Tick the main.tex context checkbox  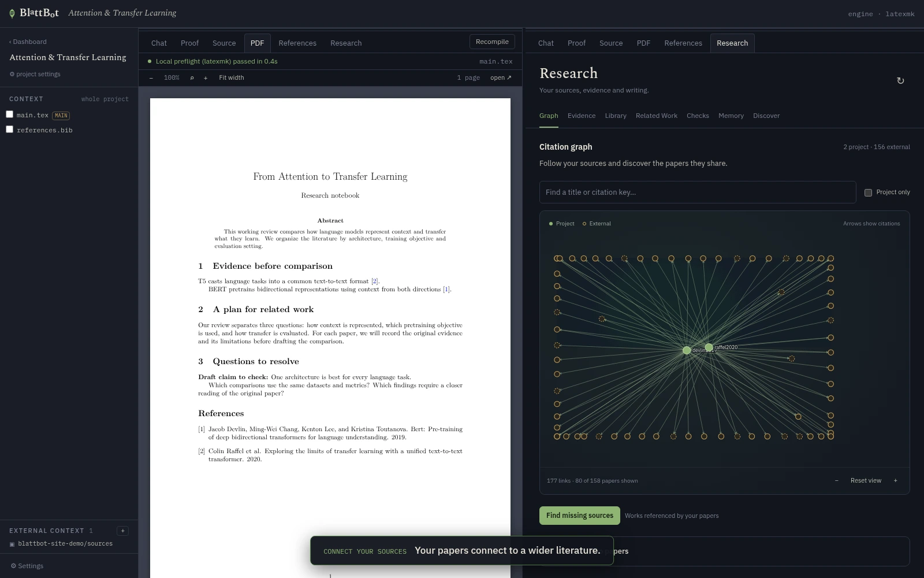[x=9, y=114]
